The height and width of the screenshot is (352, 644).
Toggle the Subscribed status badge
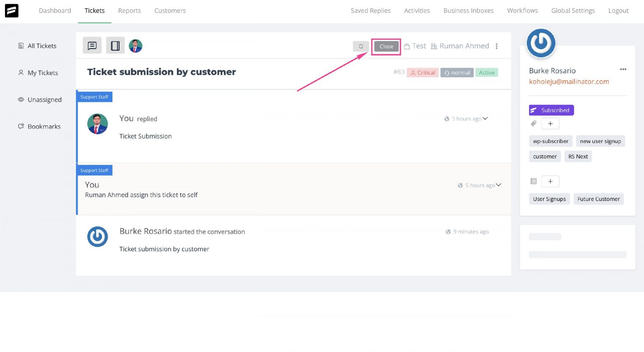coord(551,110)
